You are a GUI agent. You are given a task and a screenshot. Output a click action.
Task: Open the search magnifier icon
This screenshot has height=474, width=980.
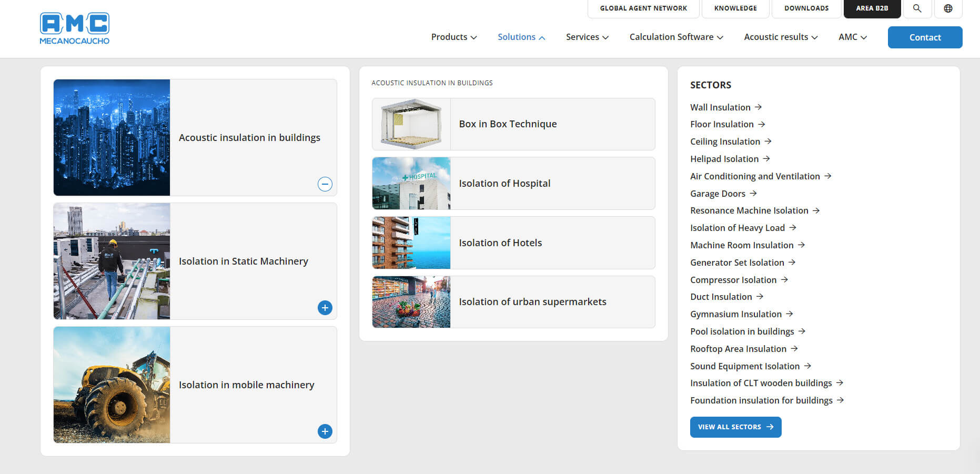pos(917,8)
